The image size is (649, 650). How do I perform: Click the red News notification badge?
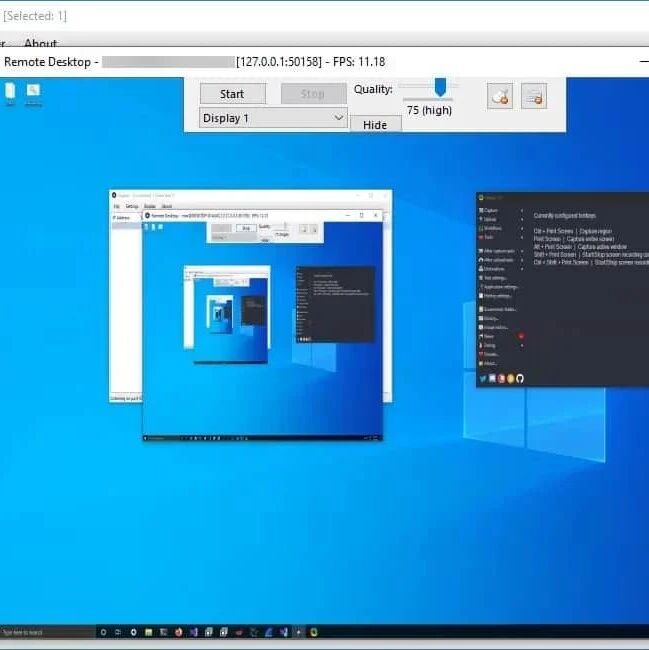pos(521,336)
